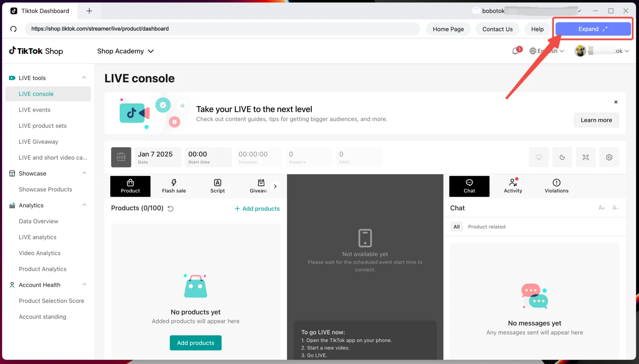
Task: Click the Help button
Action: 537,29
